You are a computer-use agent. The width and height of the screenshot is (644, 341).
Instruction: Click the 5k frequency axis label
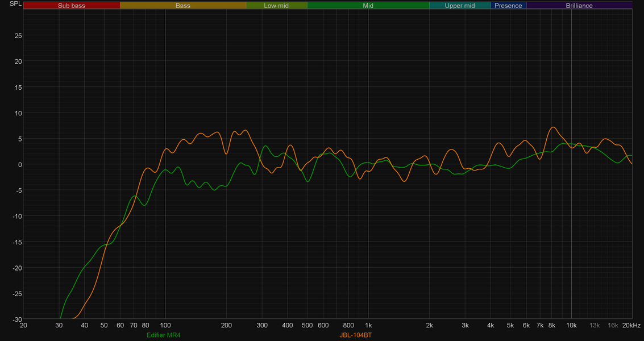click(510, 326)
